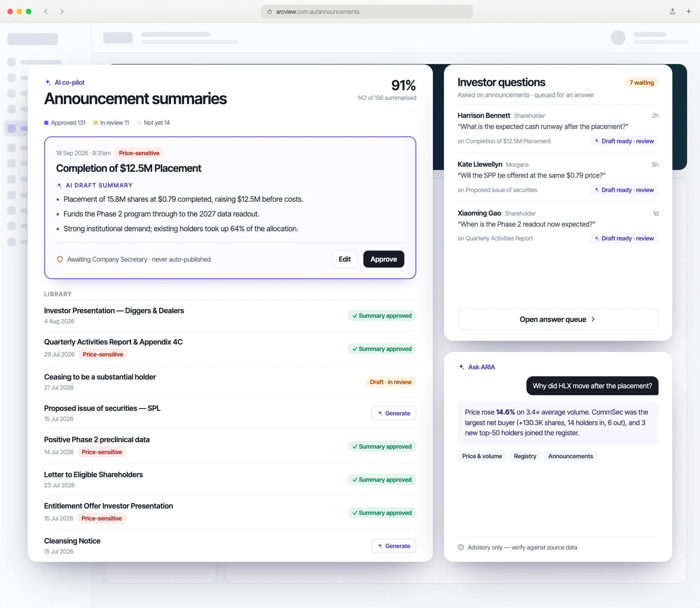Click the sparkle icon next to AI DRAFT SUMMARY
The width and height of the screenshot is (700, 608).
pos(59,185)
